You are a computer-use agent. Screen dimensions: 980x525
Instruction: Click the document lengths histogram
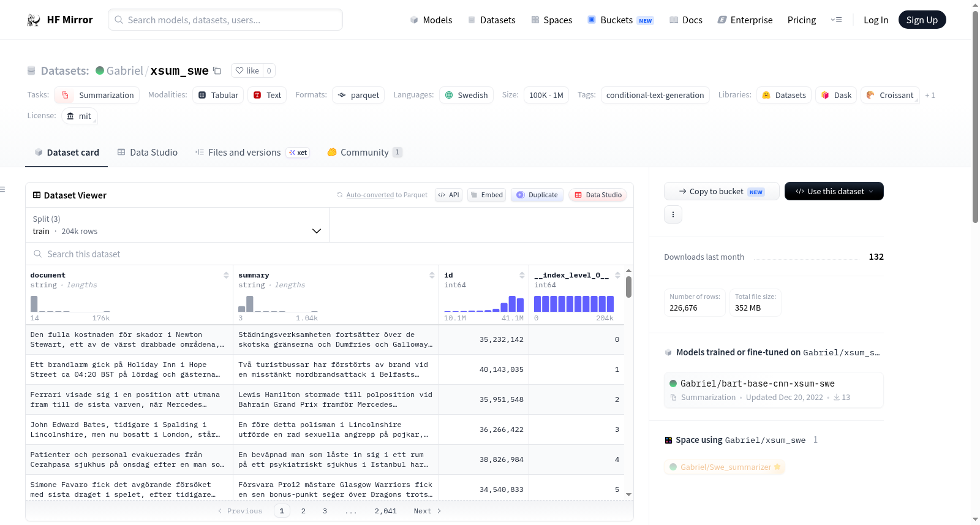tap(70, 304)
